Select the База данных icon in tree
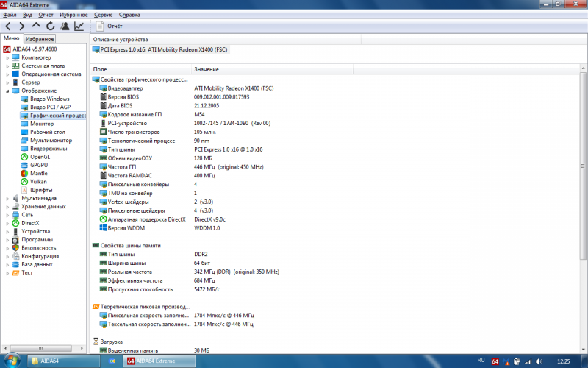The image size is (588, 368). coord(15,264)
